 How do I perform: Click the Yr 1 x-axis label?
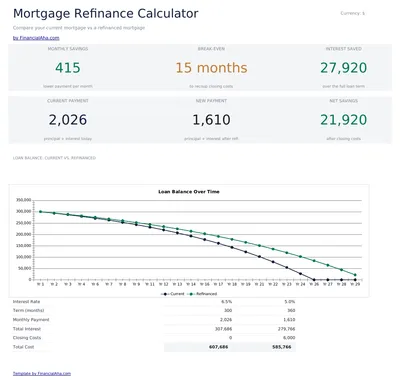coord(40,284)
